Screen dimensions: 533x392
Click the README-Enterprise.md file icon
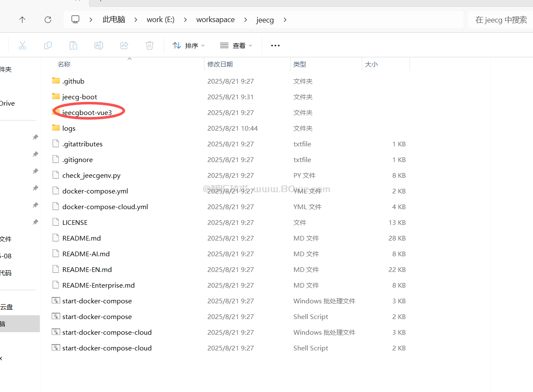(x=56, y=285)
